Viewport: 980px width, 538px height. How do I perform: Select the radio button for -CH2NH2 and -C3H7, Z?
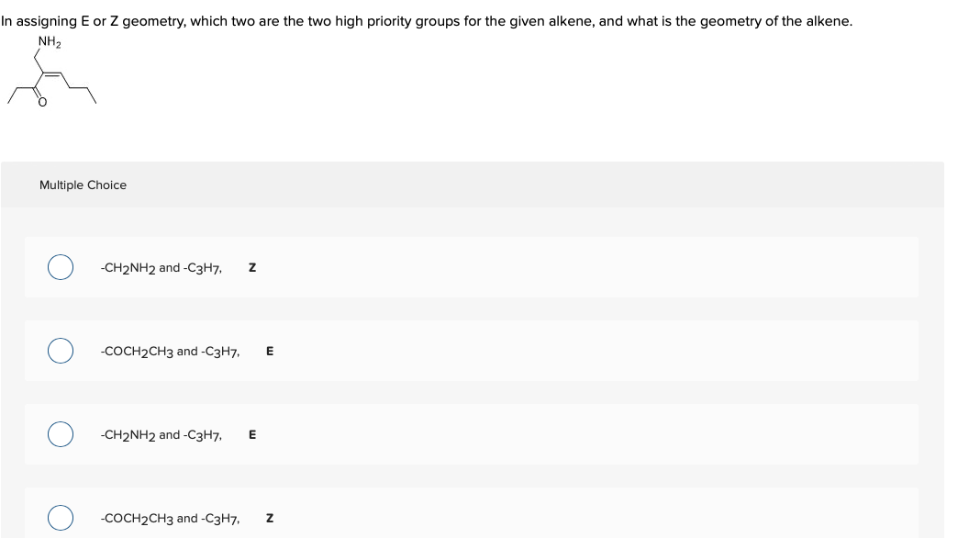coord(61,267)
